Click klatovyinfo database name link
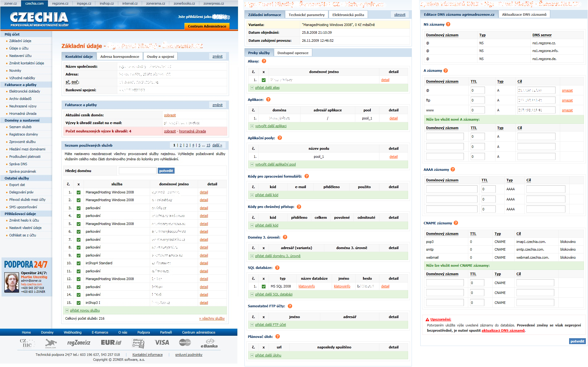 (306, 287)
